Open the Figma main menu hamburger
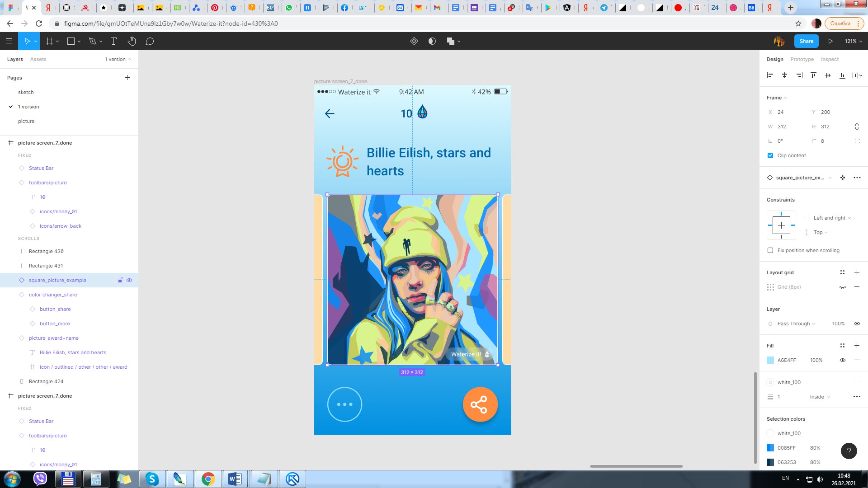This screenshot has width=868, height=488. pyautogui.click(x=9, y=41)
